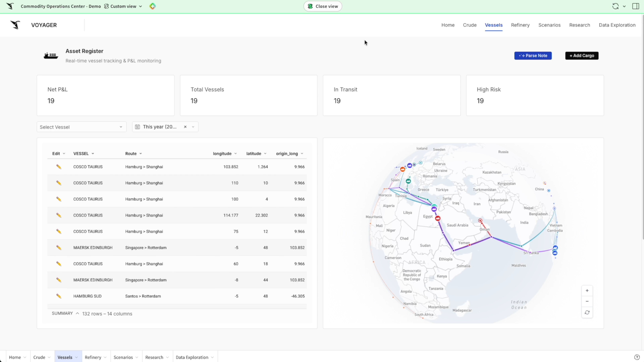Click the Parse Note button
Screen dimensions: 644x362
[x=533, y=55]
